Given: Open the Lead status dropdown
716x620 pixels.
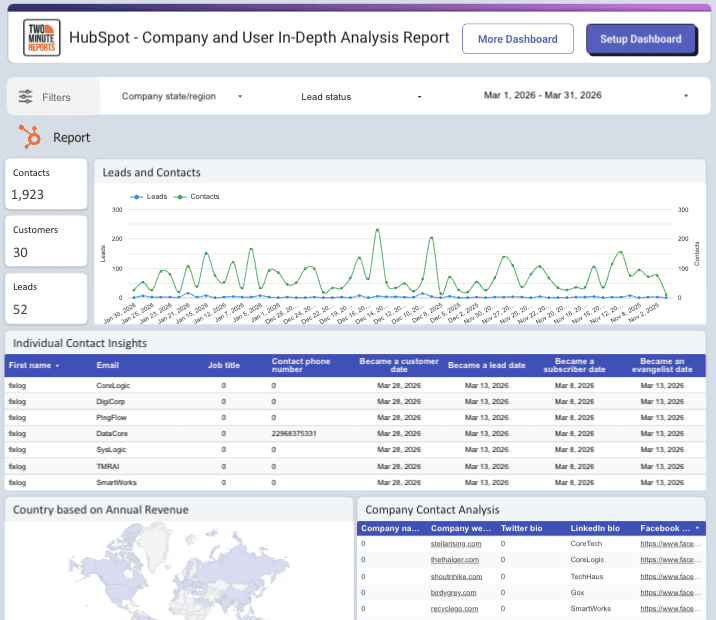Looking at the screenshot, I should 361,97.
